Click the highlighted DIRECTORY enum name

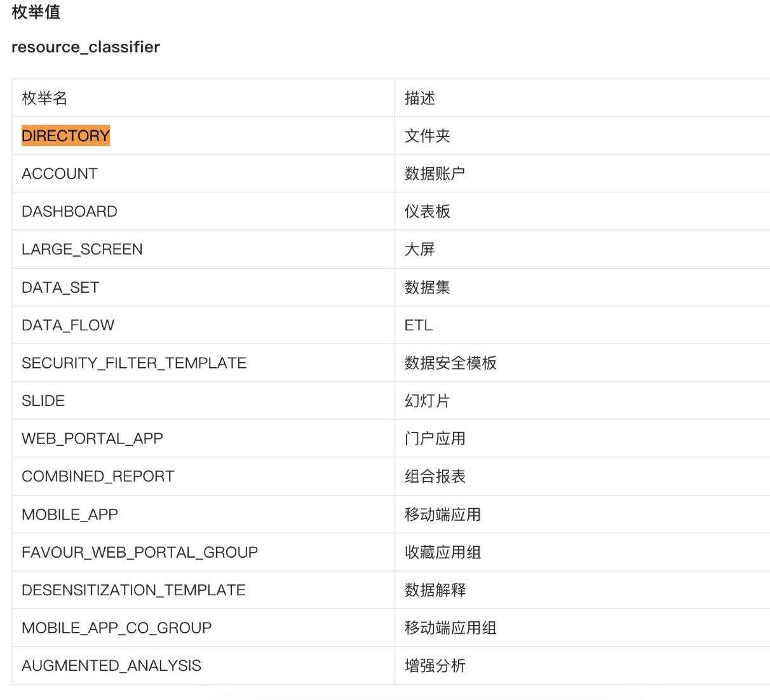[65, 136]
